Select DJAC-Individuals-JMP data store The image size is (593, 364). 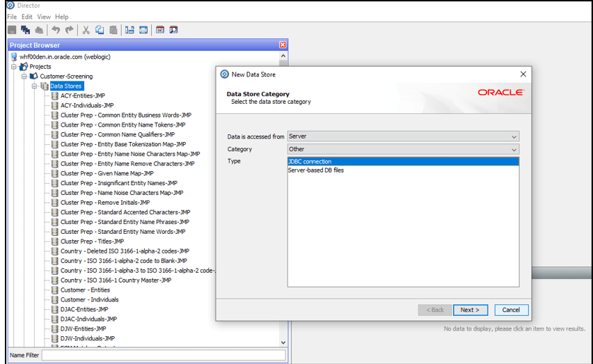(89, 319)
